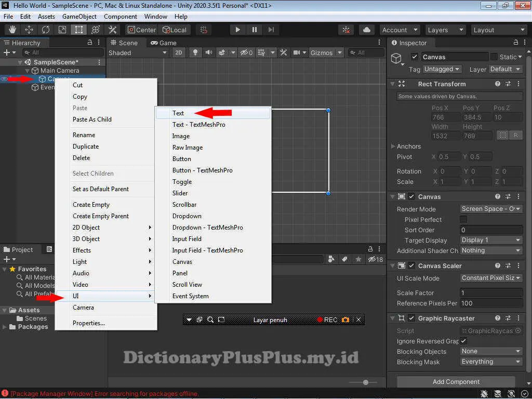The width and height of the screenshot is (532, 399).
Task: Select the combined Transform tool
Action: 96,30
